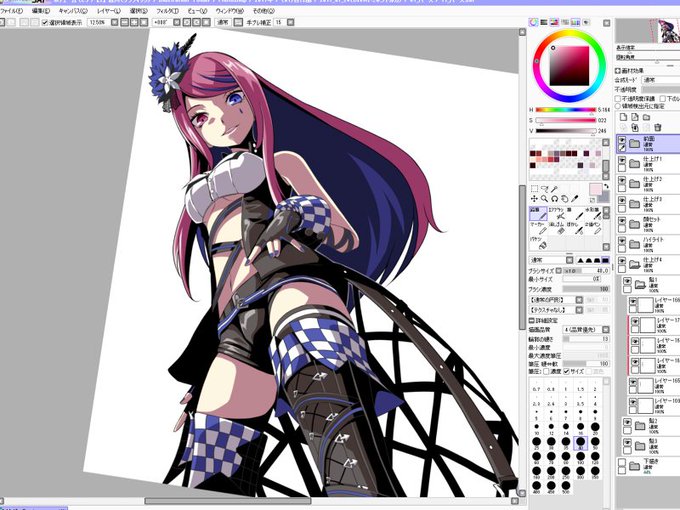Screen dimensions: 680x510
Task: Select the Blur (ぼかし) tool
Action: point(575,228)
